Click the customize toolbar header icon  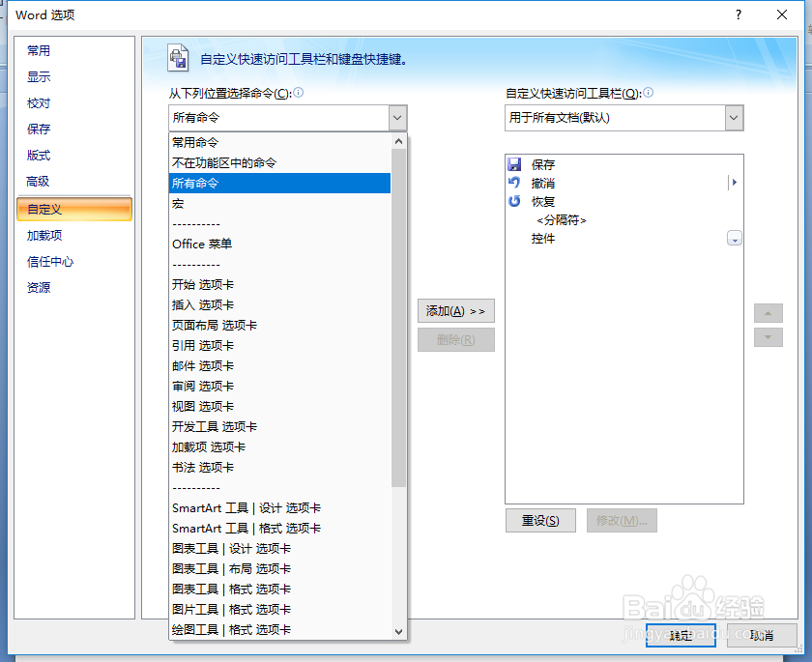(x=178, y=57)
